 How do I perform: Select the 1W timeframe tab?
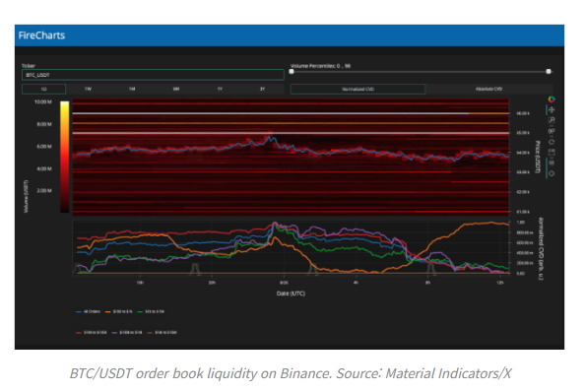88,90
